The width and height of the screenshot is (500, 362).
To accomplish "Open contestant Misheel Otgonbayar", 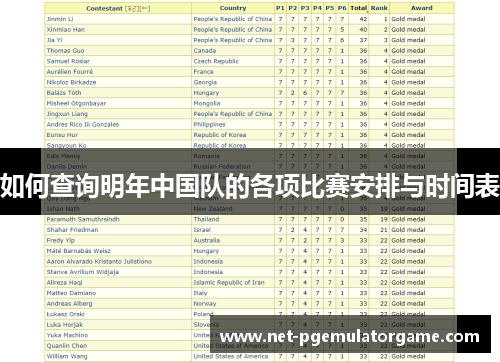I will (x=76, y=103).
